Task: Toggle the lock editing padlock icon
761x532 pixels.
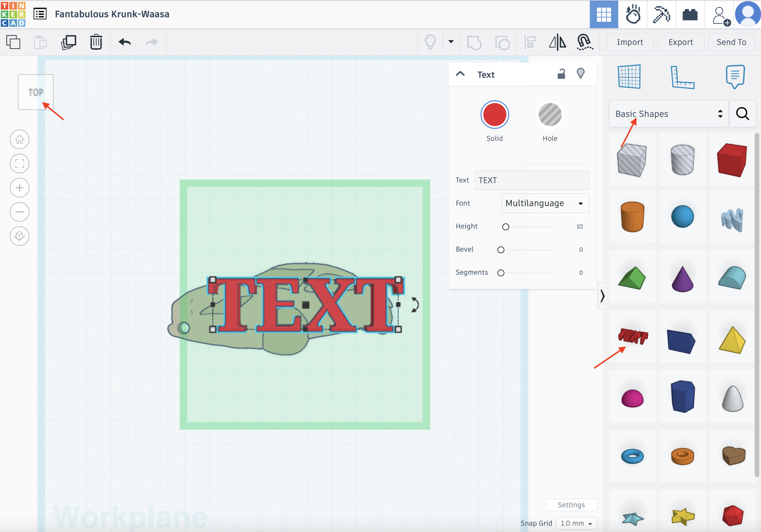Action: point(561,74)
